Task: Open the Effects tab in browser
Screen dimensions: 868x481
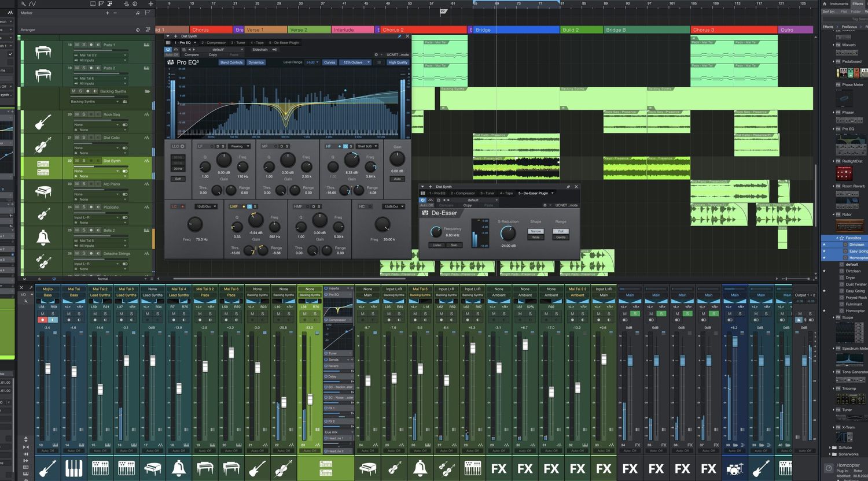Action: point(858,3)
